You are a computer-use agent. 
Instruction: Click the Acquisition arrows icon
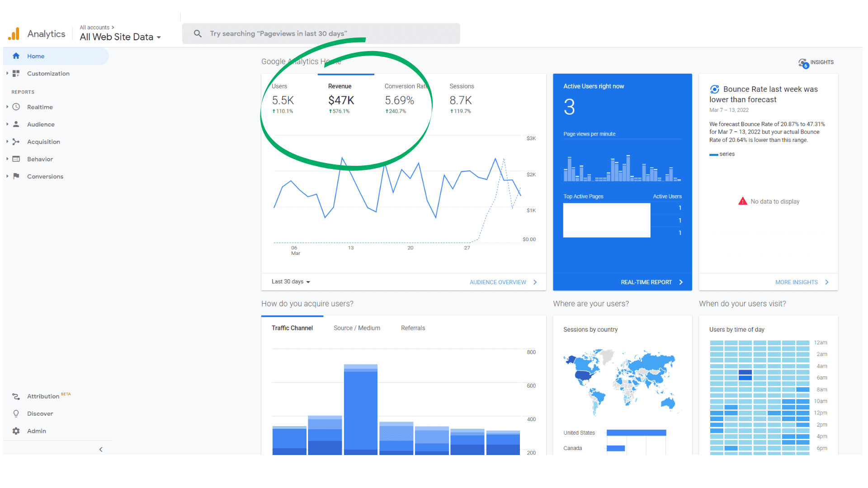tap(16, 142)
